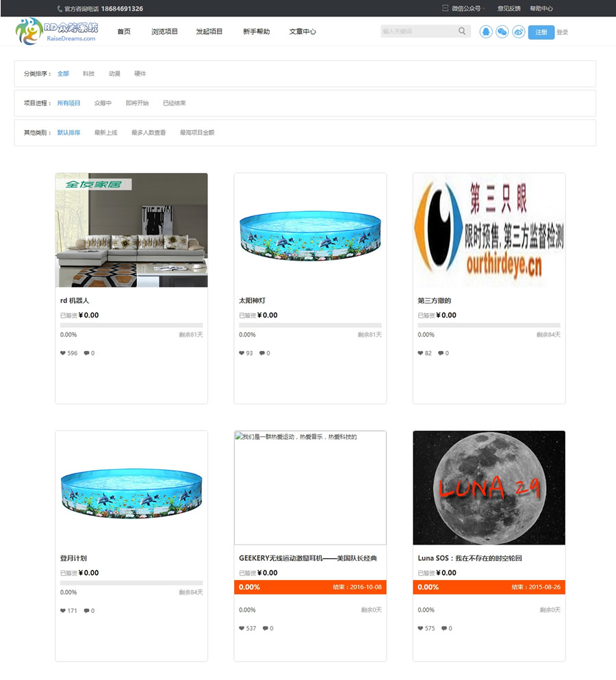Click heart icon on Luna SOS project
The height and width of the screenshot is (680, 616).
point(420,628)
